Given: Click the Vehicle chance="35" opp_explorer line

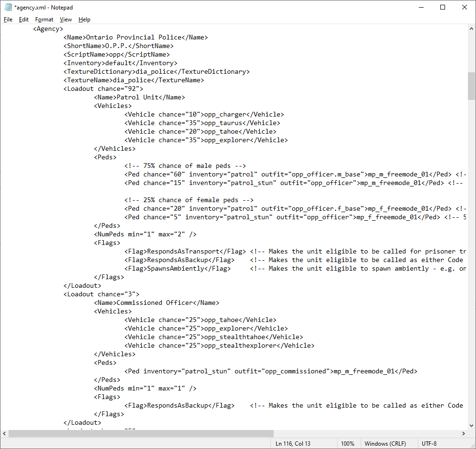Looking at the screenshot, I should coord(206,140).
